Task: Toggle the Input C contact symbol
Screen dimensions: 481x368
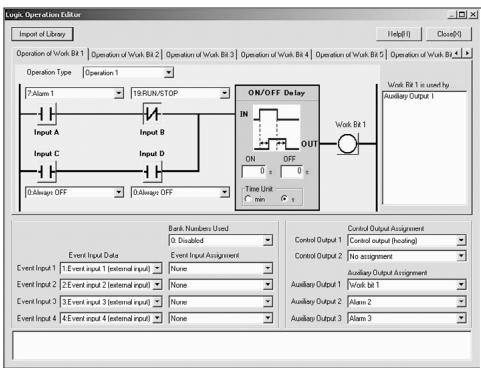Action: click(x=46, y=172)
